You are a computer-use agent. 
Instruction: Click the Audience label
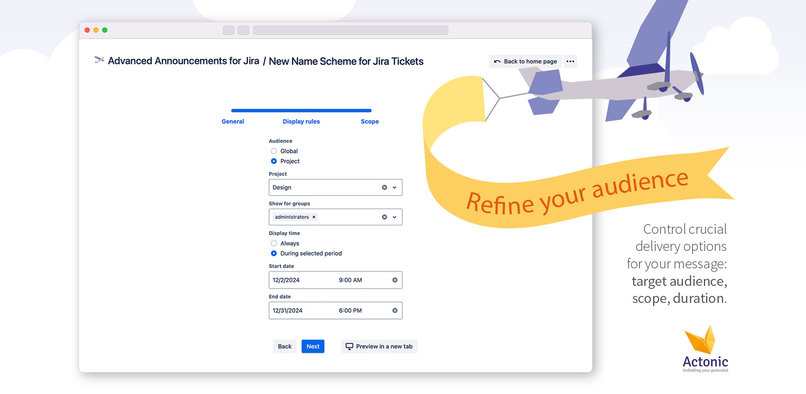pos(281,141)
